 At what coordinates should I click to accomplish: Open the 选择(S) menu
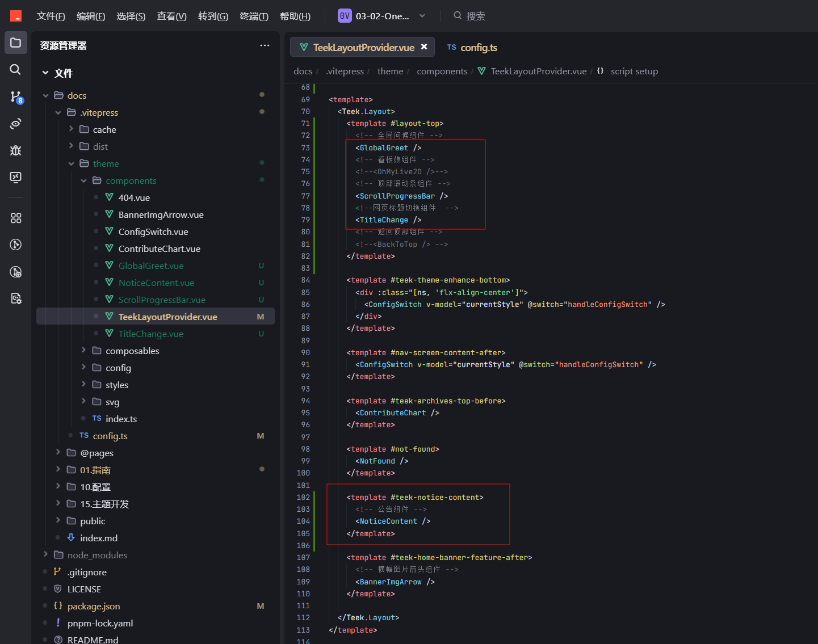click(131, 16)
